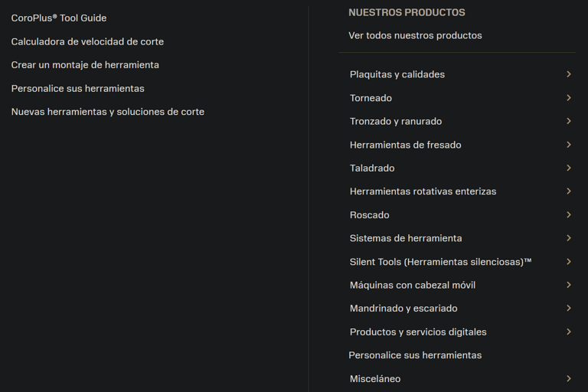Select the Mandrinado y escariado item
The height and width of the screenshot is (392, 588).
pyautogui.click(x=403, y=309)
